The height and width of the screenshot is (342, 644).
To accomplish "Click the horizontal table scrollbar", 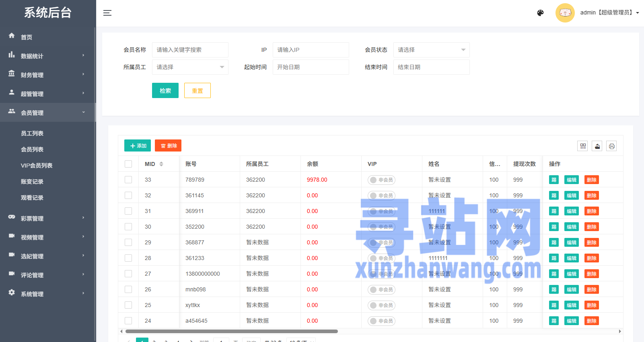I will click(231, 332).
